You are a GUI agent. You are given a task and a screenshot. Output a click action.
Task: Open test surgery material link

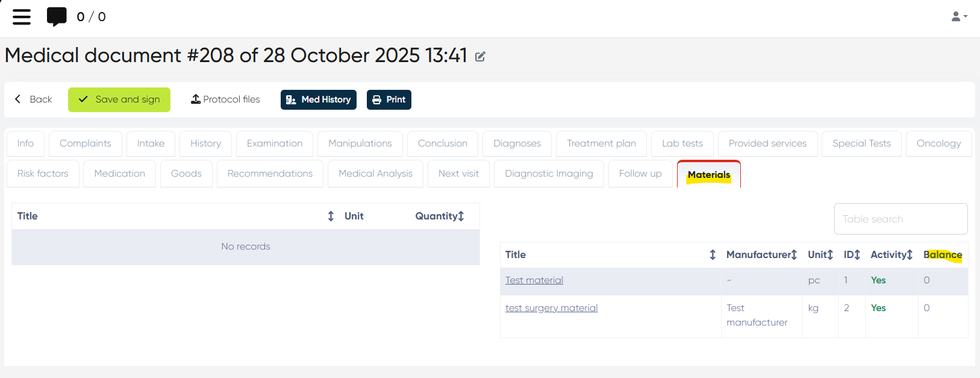[x=551, y=308]
